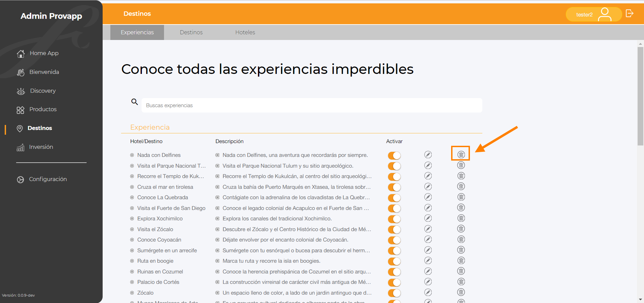Select the Conoce Coyoacán name text
The height and width of the screenshot is (303, 644).
[159, 240]
